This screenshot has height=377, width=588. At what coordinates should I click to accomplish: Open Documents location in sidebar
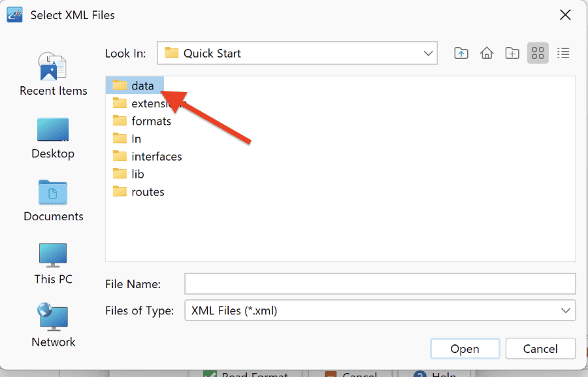pos(54,201)
